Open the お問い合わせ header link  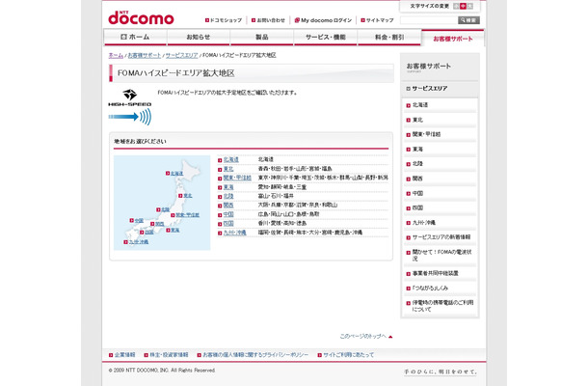pos(269,20)
